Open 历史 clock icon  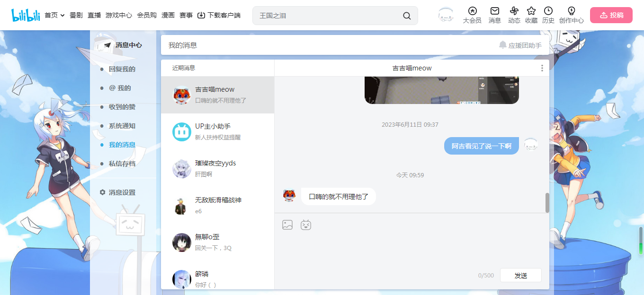548,15
